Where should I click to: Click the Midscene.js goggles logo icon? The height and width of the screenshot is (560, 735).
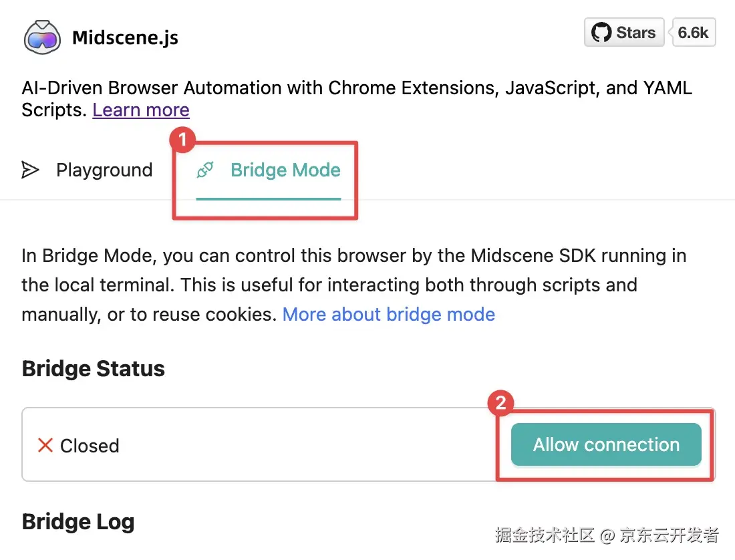point(41,37)
